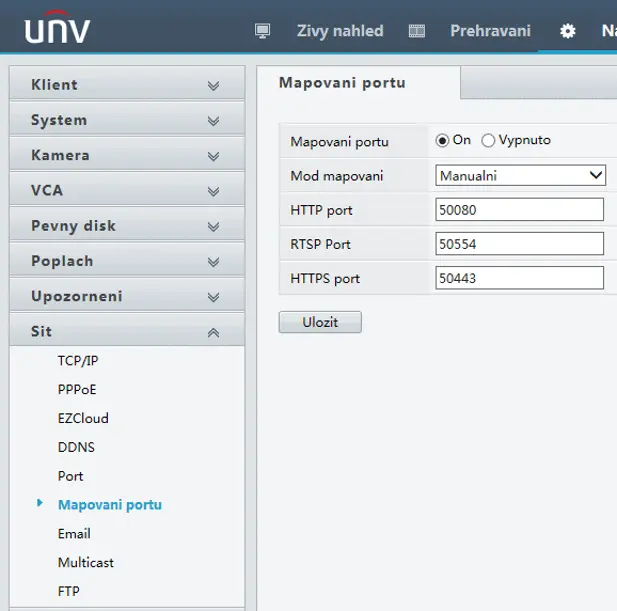
Task: Click the Poplach double-chevron icon
Action: click(213, 262)
